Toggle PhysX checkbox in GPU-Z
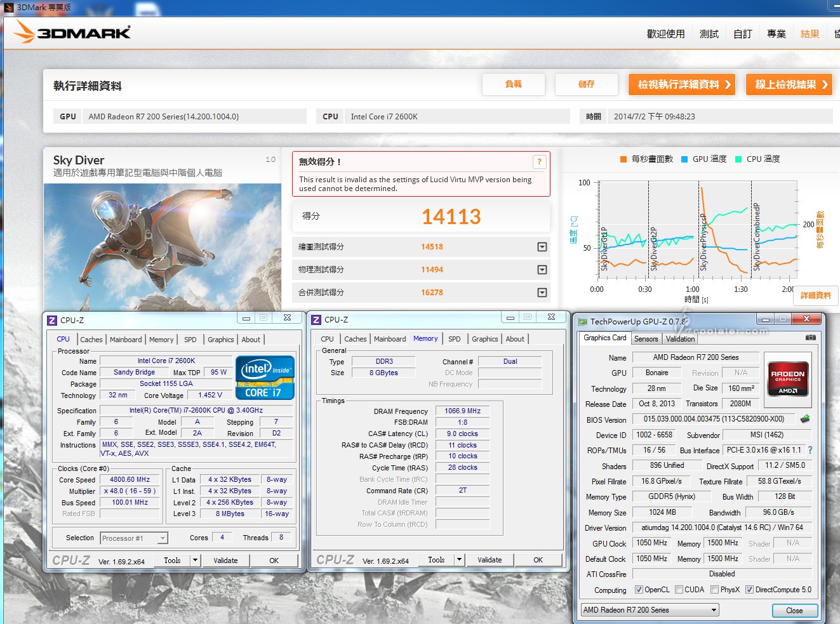This screenshot has height=624, width=840. 714,590
